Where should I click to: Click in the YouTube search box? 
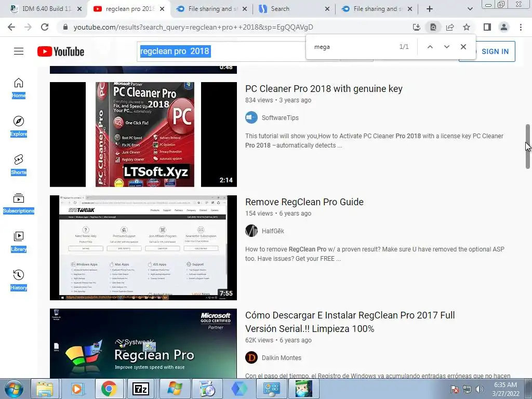click(222, 51)
